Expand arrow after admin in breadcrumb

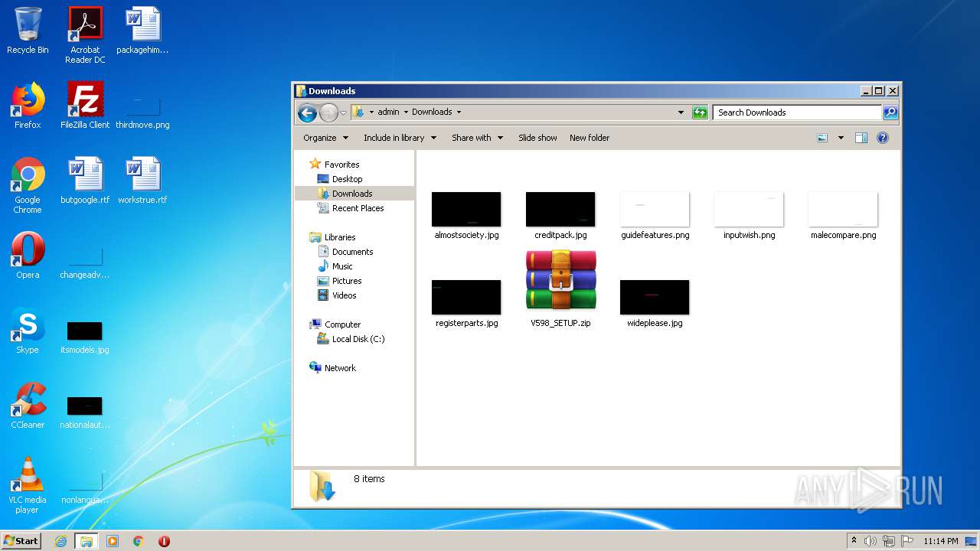point(406,112)
